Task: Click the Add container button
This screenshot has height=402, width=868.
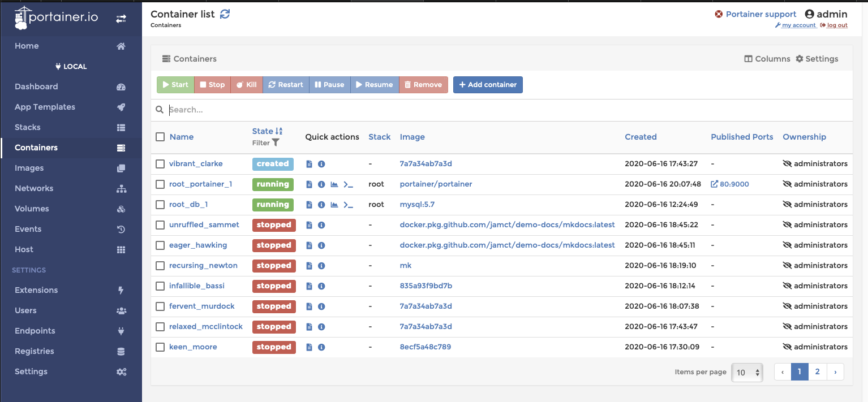Action: tap(488, 85)
